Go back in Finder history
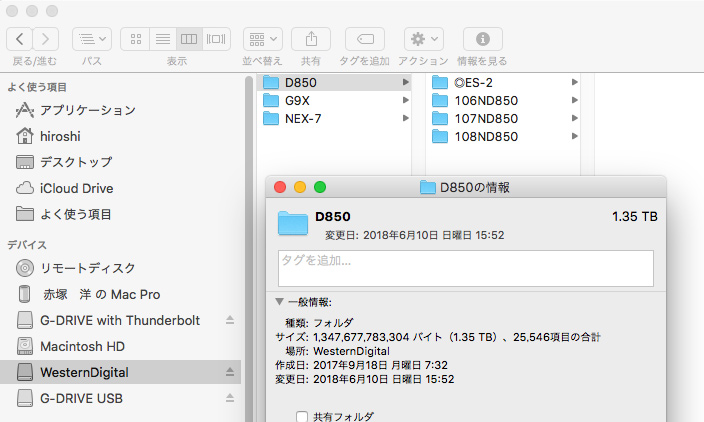Screen dimensions: 704x422 pos(19,39)
